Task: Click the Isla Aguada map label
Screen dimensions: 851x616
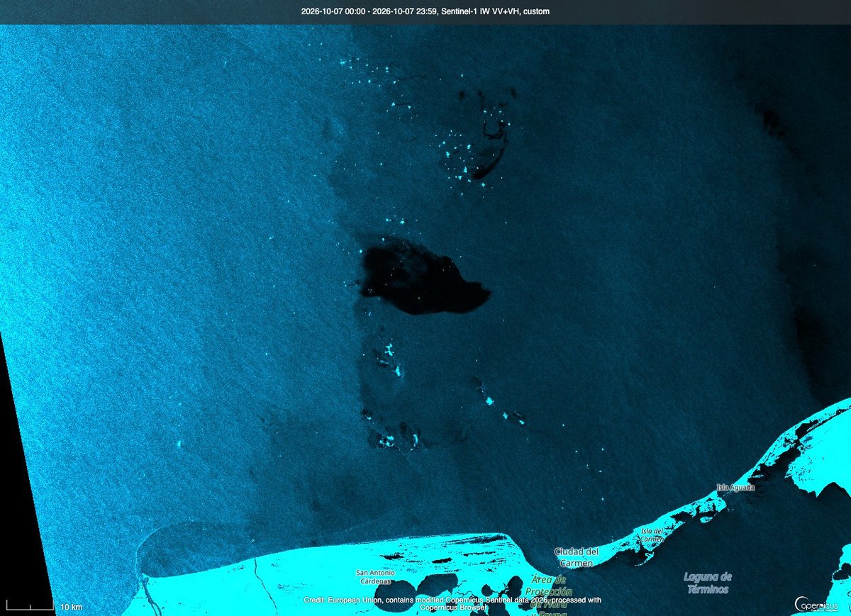Action: (x=735, y=488)
